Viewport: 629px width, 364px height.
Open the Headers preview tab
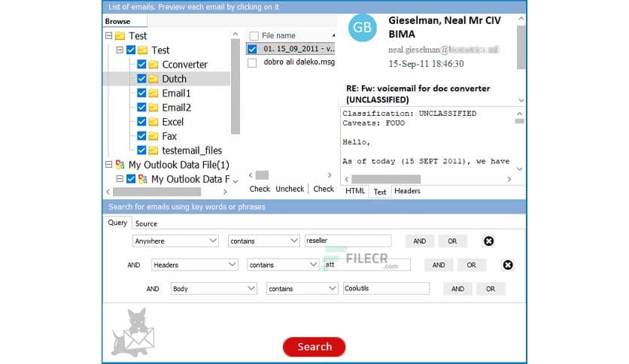[x=407, y=191]
